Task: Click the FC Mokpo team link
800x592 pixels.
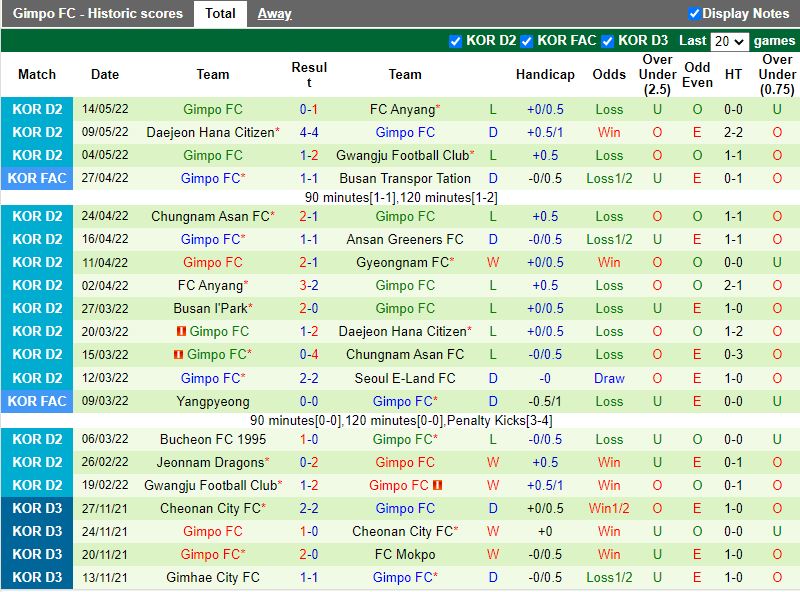Action: point(405,555)
